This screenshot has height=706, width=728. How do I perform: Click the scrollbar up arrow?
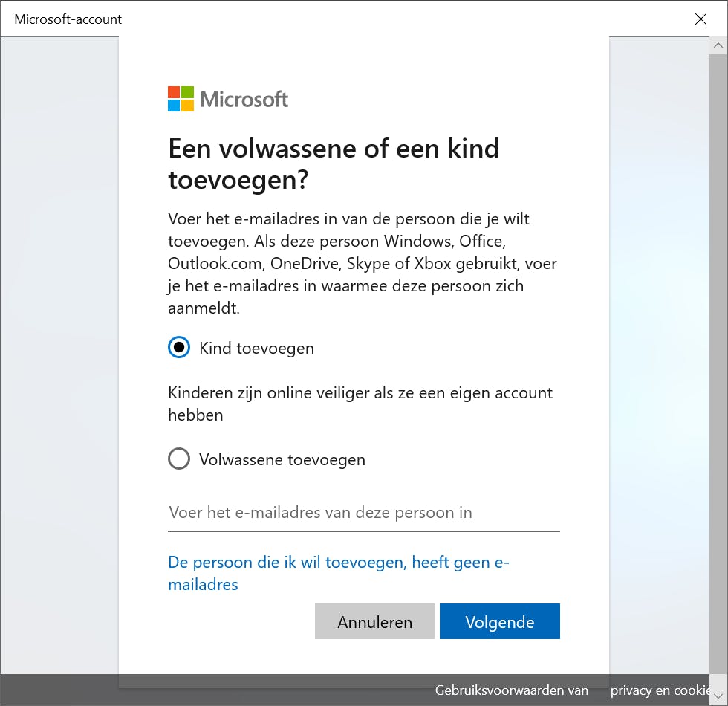[x=718, y=46]
